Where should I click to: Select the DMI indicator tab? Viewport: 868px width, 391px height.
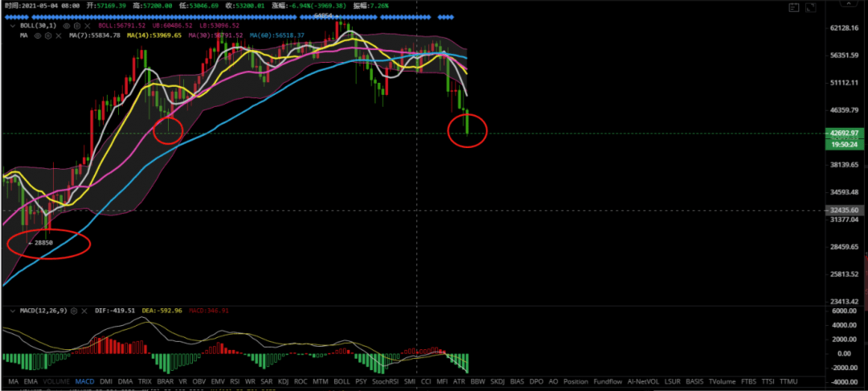(x=106, y=381)
